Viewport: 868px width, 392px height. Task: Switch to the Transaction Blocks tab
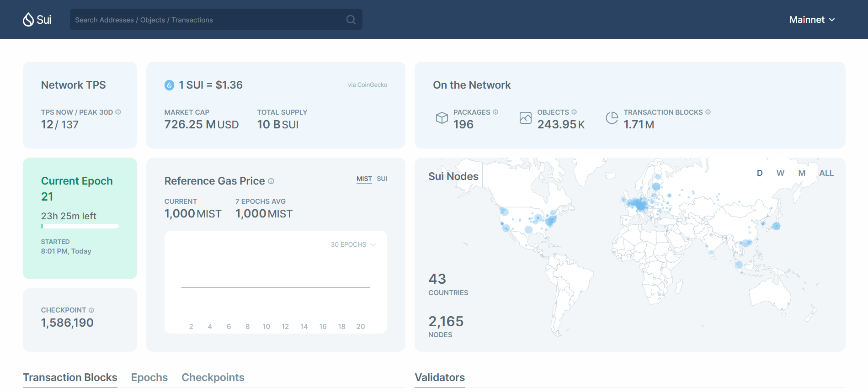(70, 377)
